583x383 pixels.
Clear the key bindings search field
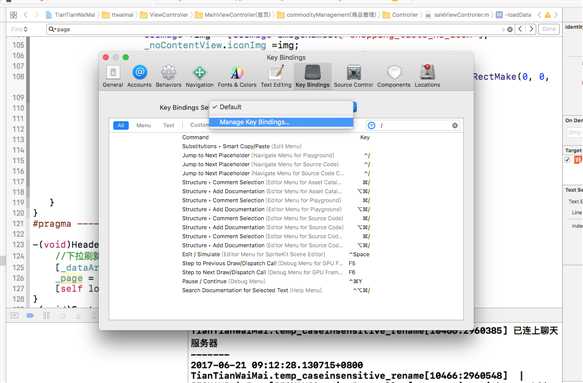click(x=455, y=125)
